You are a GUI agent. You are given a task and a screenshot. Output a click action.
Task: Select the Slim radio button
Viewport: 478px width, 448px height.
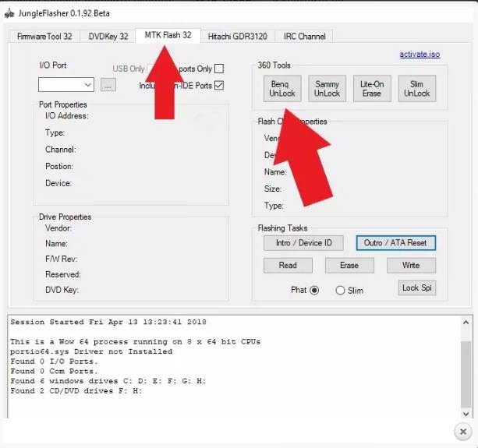(340, 291)
